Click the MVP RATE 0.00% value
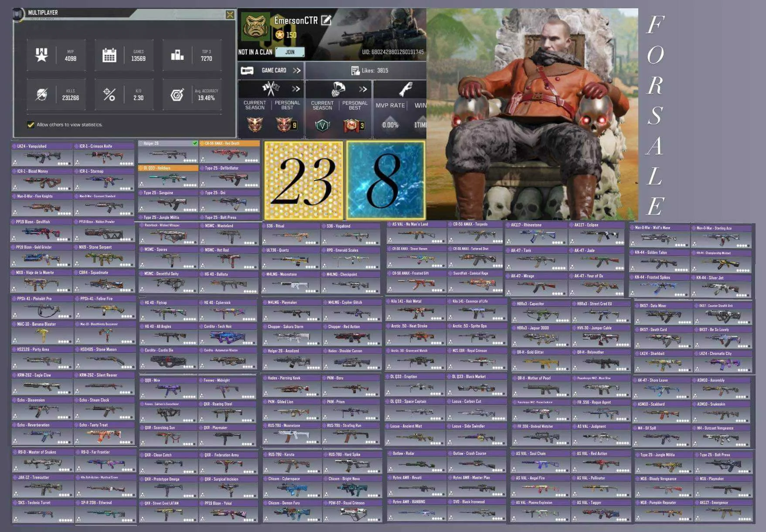 390,125
